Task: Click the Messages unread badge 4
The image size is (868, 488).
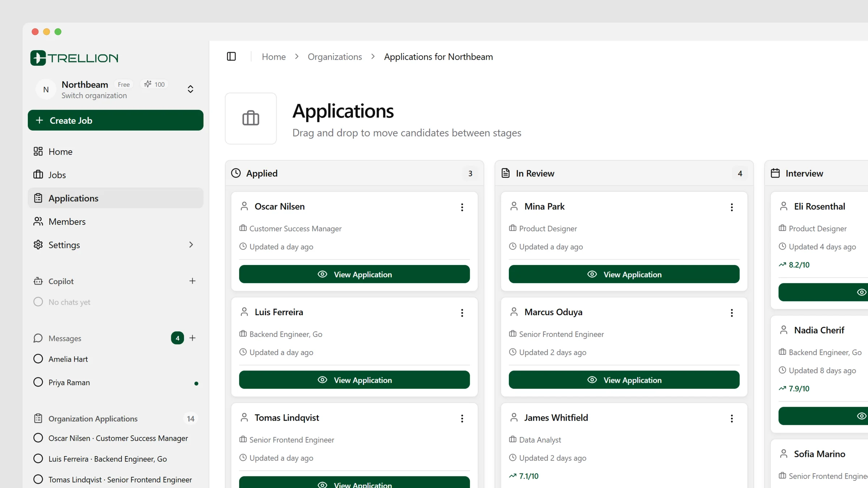Action: (177, 338)
